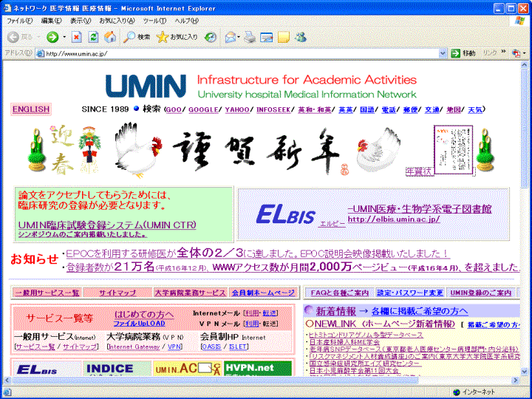The image size is (532, 399).
Task: Open the Forward button history dropdown arrow
Action: [x=64, y=37]
